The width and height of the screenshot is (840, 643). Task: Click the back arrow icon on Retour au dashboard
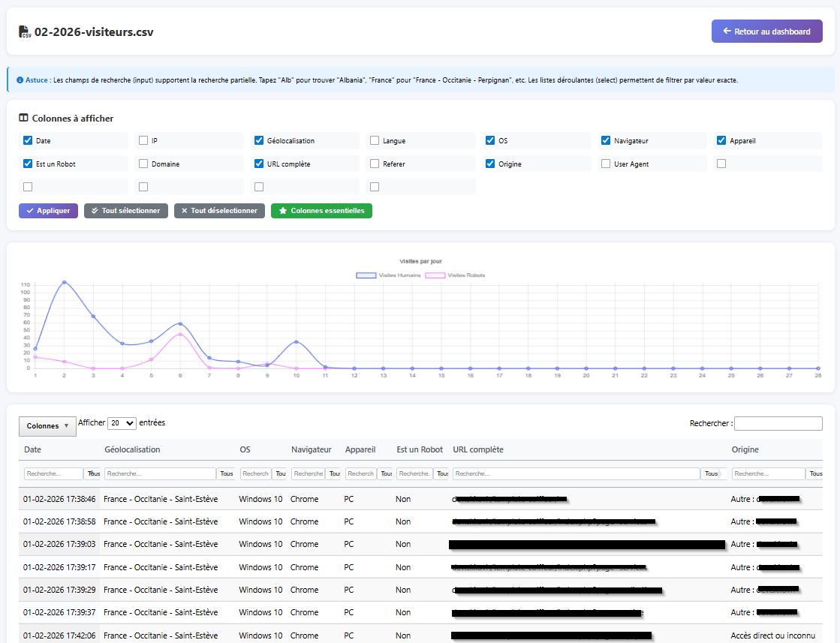pos(727,32)
